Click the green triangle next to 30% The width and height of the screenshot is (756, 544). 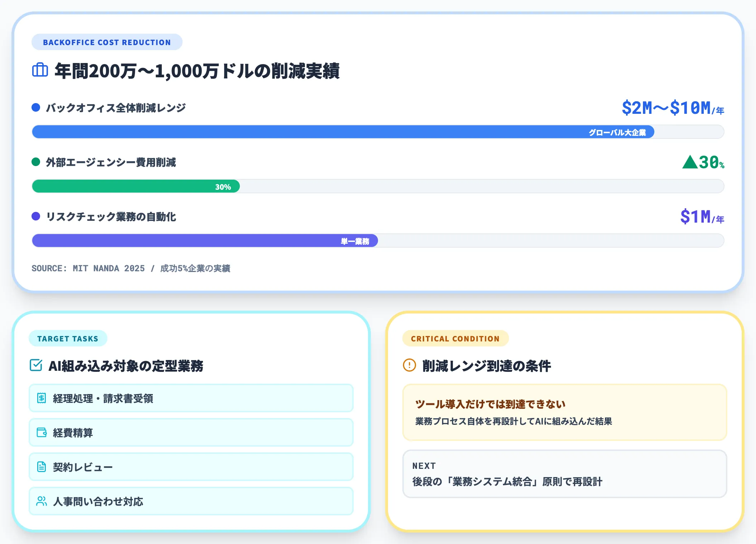pyautogui.click(x=690, y=162)
